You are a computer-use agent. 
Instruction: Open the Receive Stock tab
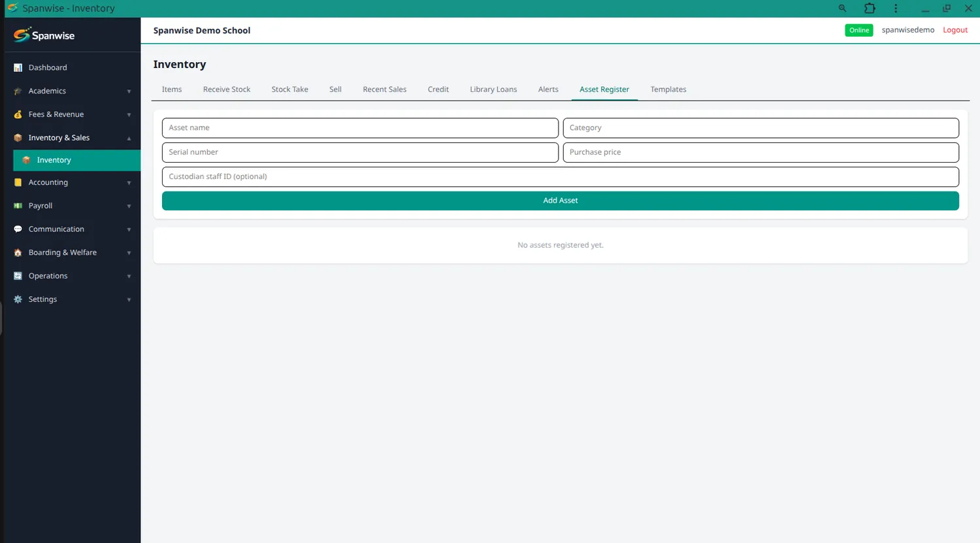[x=227, y=90]
